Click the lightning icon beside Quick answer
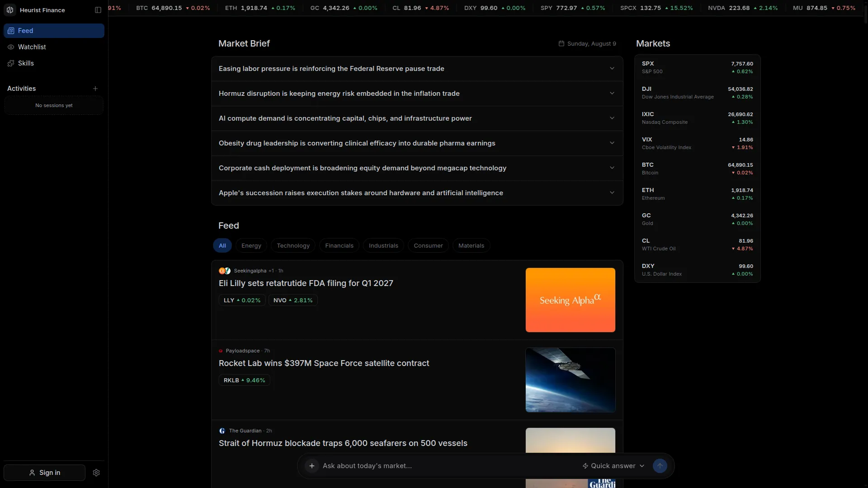Viewport: 868px width, 488px height. [x=585, y=466]
